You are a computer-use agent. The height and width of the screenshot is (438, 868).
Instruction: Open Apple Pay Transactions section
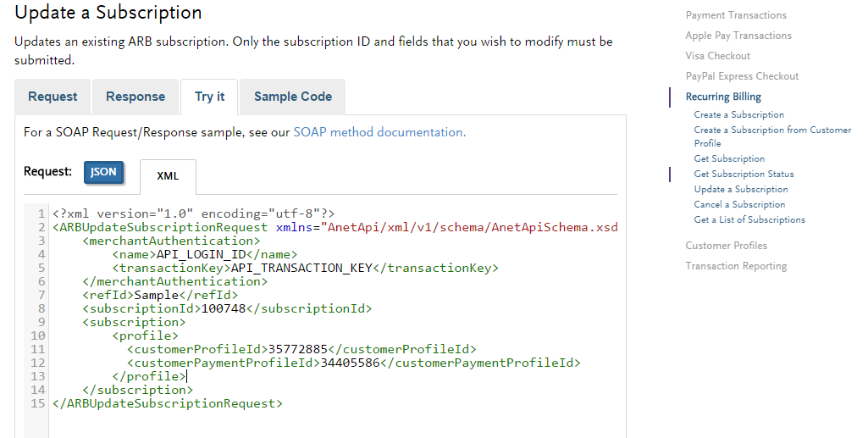738,36
